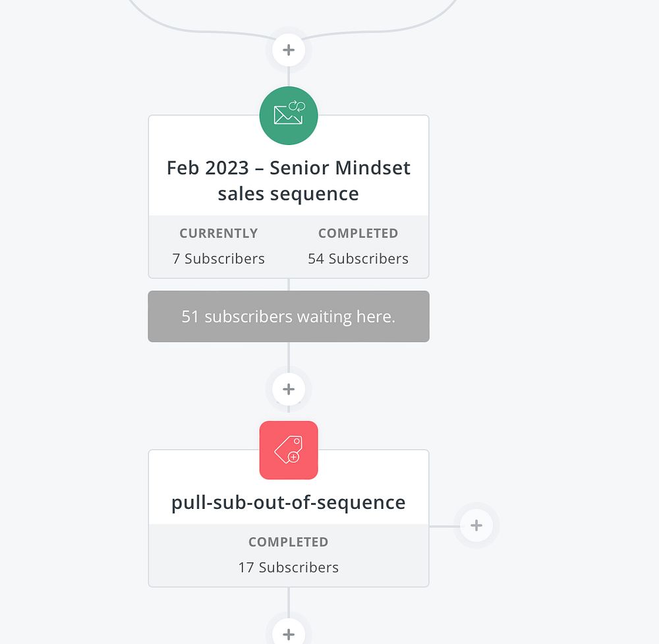Select the red tag icon
Viewport: 659px width, 644px height.
(x=289, y=450)
